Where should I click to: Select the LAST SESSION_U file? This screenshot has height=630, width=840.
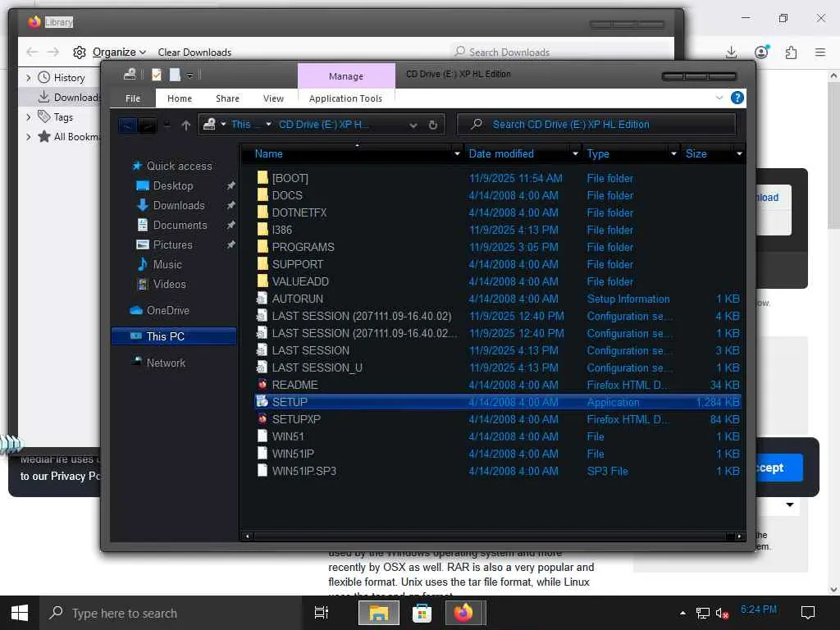317,367
